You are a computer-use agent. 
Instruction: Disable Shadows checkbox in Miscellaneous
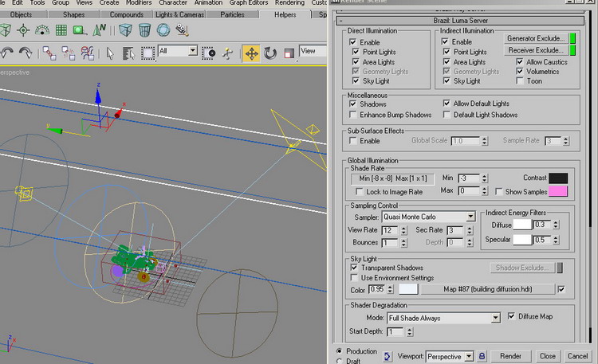354,104
